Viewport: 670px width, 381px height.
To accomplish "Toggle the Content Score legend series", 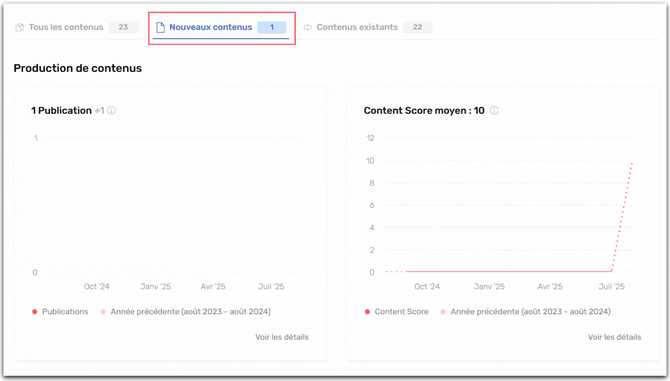I will click(x=397, y=312).
